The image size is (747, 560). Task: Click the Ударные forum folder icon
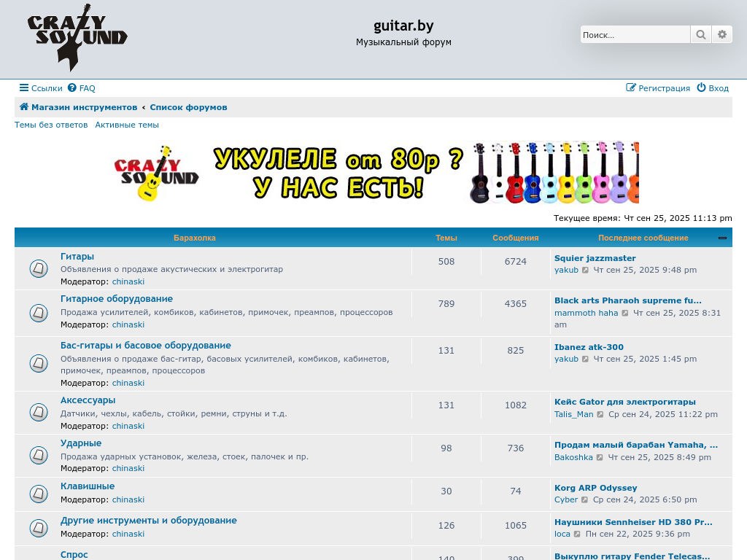39,455
